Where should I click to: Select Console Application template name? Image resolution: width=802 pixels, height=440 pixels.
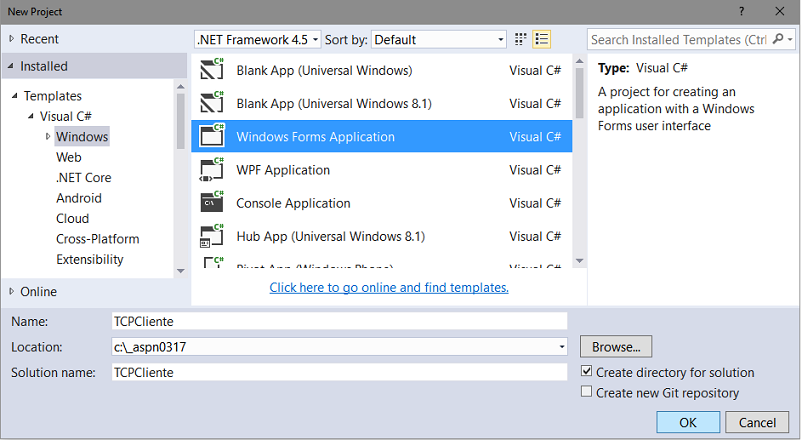[x=293, y=203]
